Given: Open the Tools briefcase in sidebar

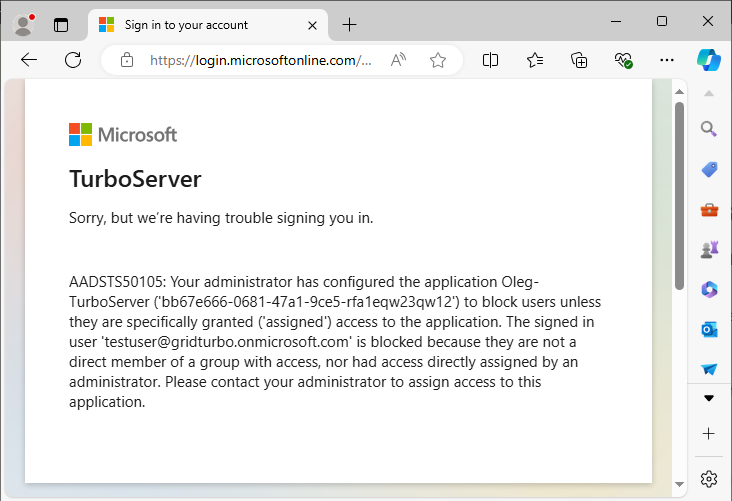Looking at the screenshot, I should 709,209.
